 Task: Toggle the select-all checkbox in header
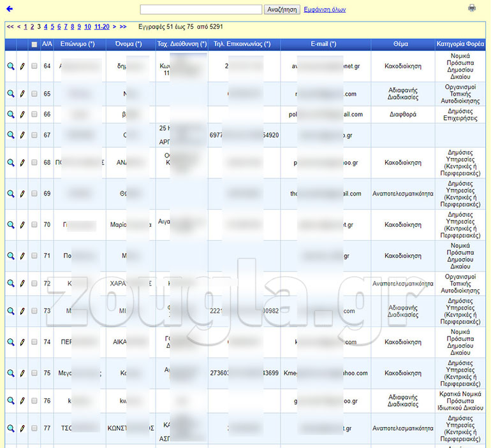pos(34,45)
